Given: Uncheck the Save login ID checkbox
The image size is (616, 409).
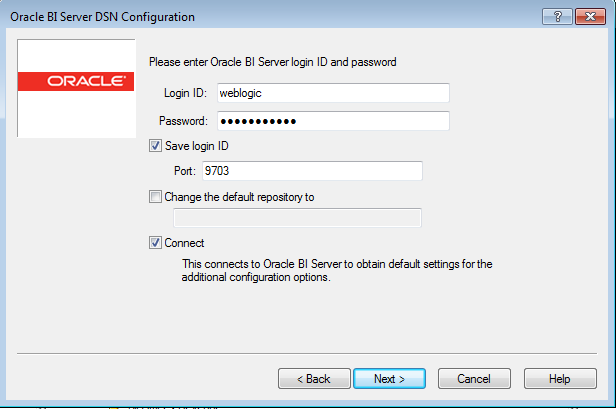Looking at the screenshot, I should coord(155,146).
